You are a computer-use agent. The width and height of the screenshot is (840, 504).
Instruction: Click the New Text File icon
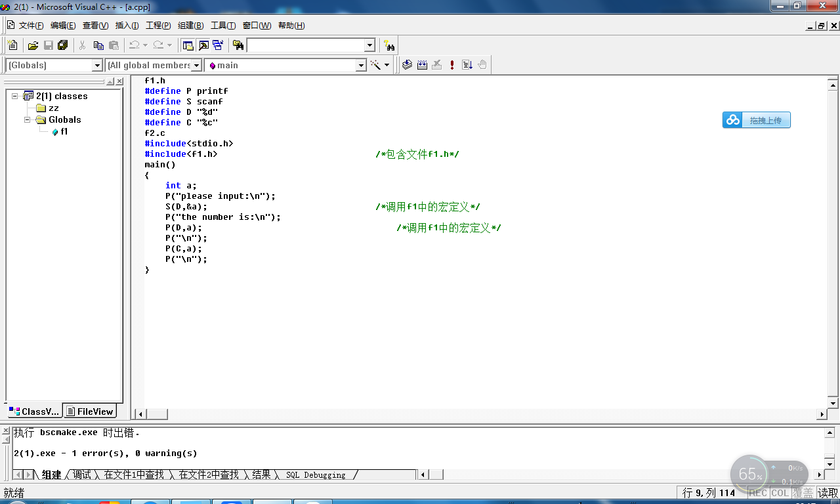12,45
